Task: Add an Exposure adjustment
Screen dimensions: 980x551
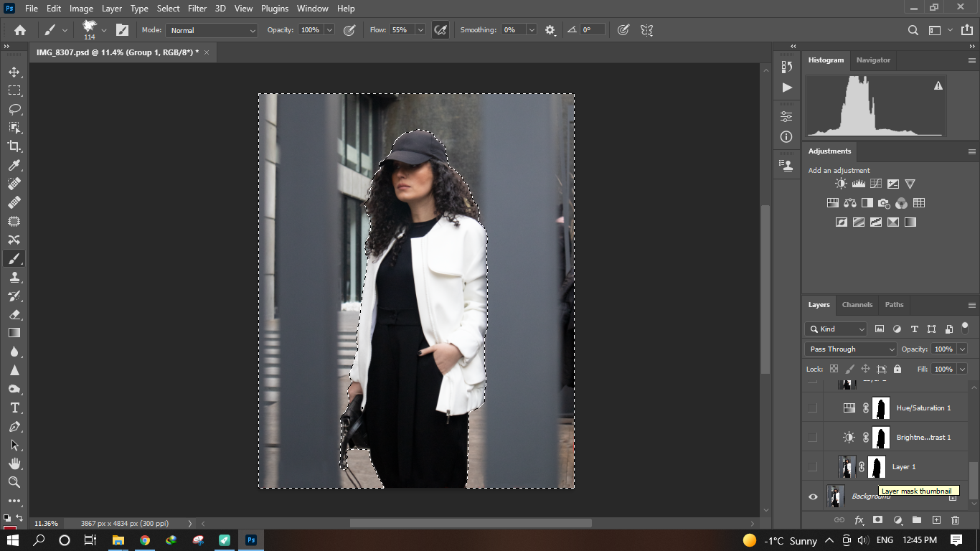Action: pos(892,184)
